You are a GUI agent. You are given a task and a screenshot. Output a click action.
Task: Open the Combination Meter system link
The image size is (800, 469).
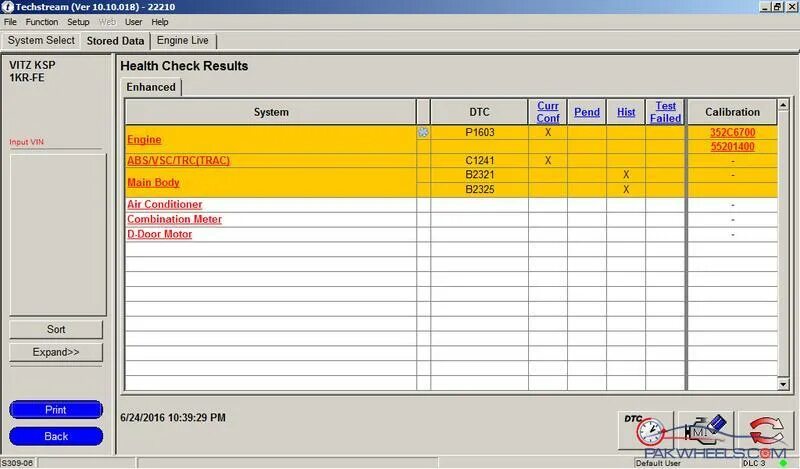point(174,219)
